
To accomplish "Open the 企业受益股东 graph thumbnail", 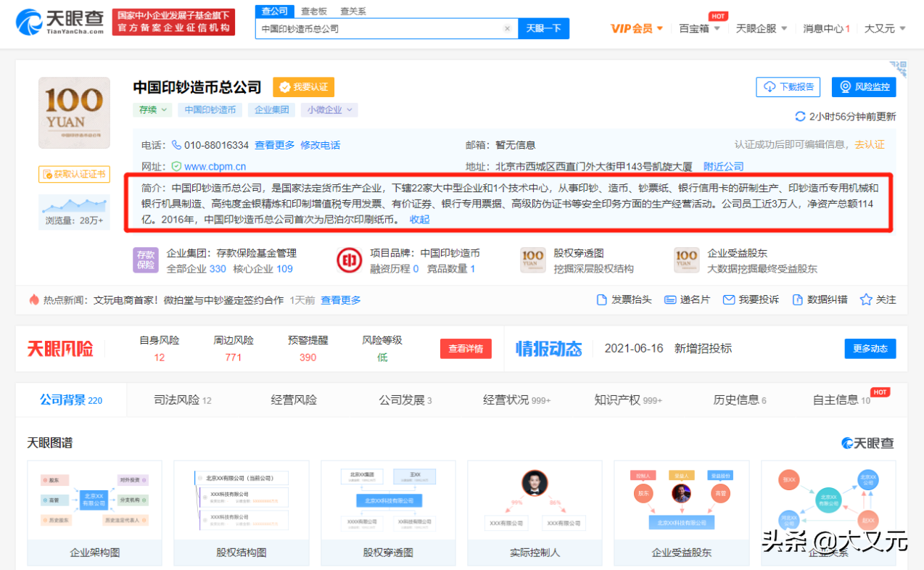I will pos(681,513).
